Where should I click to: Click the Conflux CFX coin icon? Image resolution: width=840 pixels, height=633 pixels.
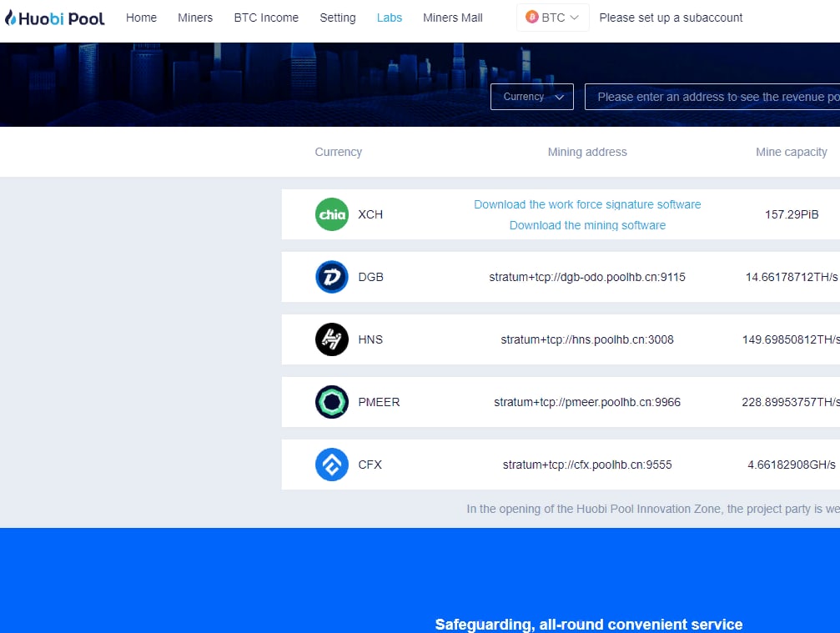click(332, 465)
